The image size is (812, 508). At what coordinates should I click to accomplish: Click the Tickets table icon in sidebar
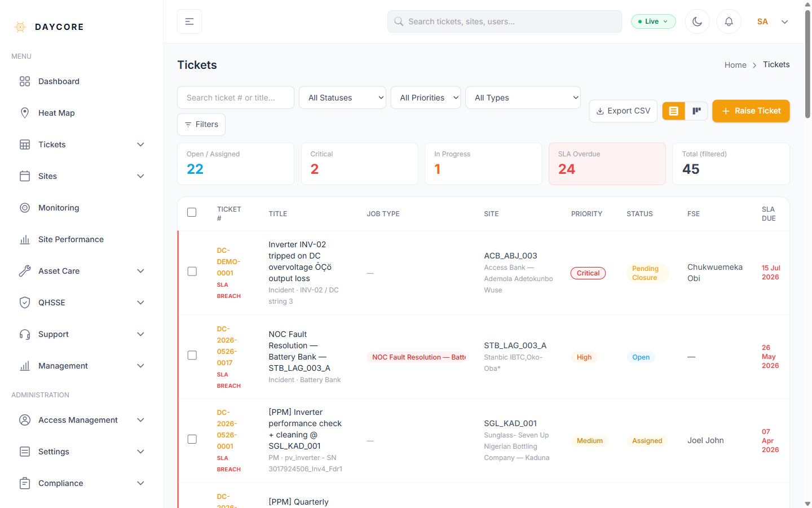coord(25,144)
